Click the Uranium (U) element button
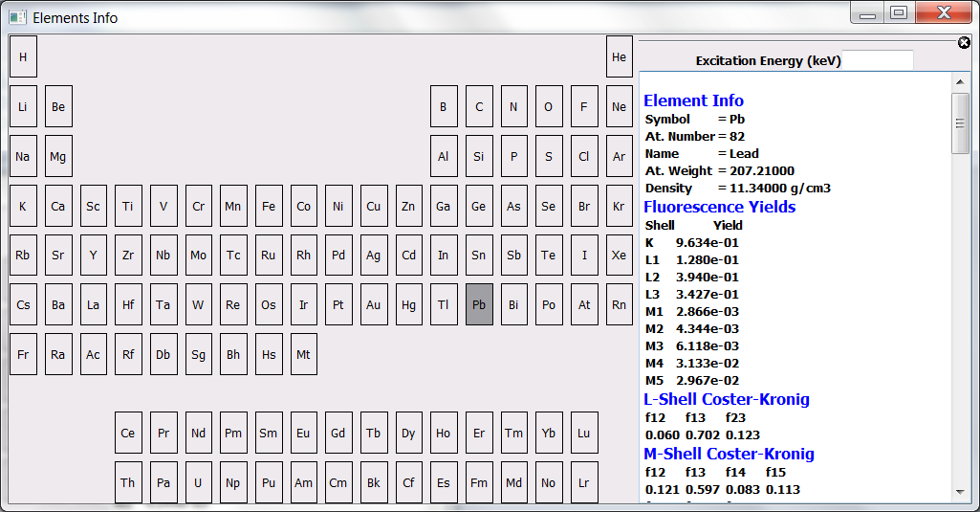Image resolution: width=980 pixels, height=512 pixels. (x=198, y=483)
